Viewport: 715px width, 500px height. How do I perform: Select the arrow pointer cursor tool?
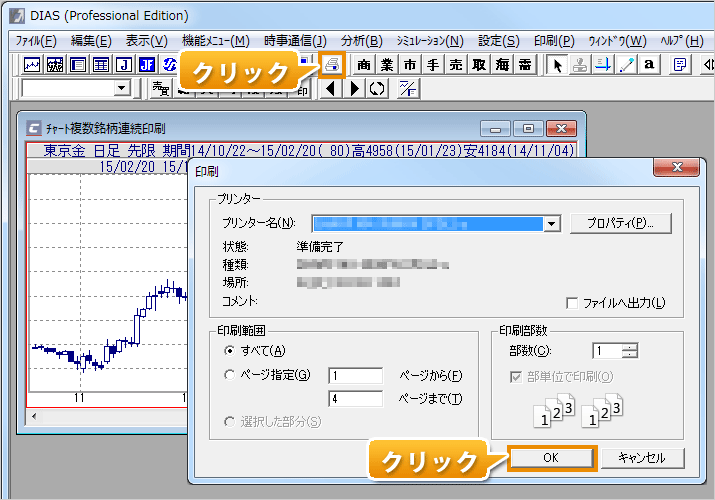click(x=558, y=65)
